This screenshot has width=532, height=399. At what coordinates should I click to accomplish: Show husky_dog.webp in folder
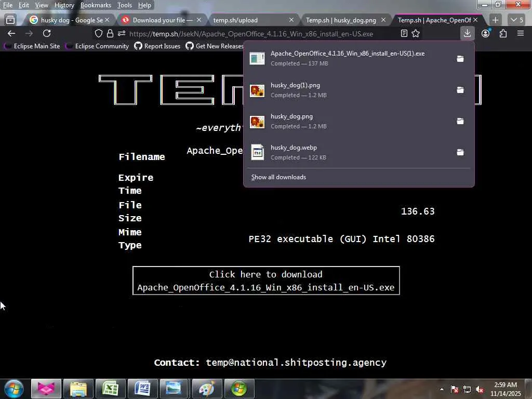point(460,152)
